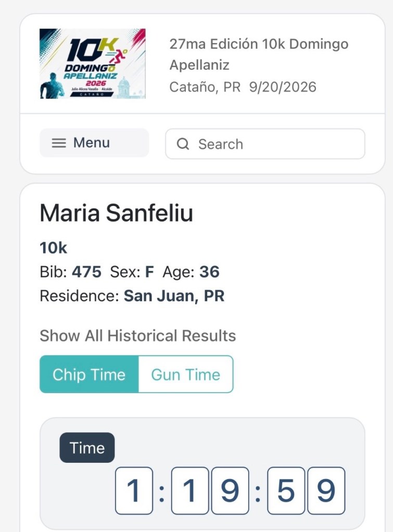Click the runner name Maria Sanfeliu
393x532 pixels.
[x=116, y=213]
